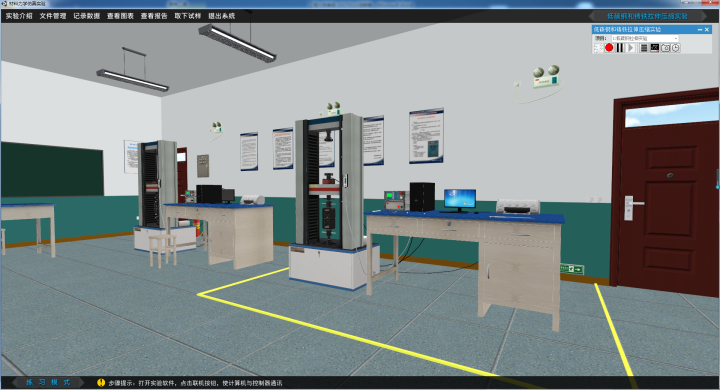Click the camera snapshot icon

pyautogui.click(x=665, y=48)
